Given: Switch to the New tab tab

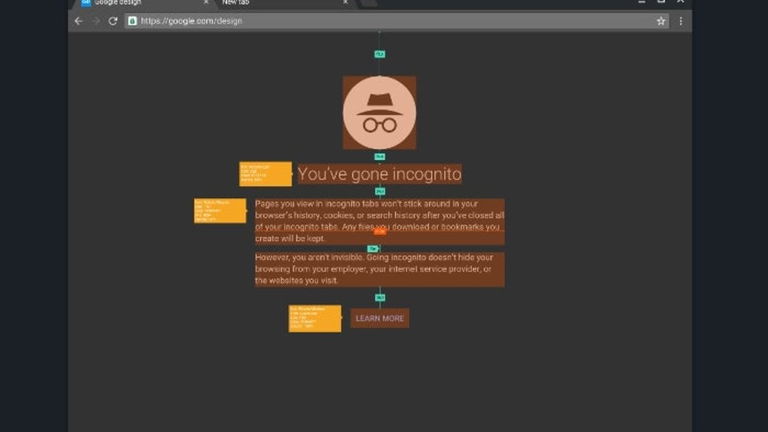Looking at the screenshot, I should 284,3.
